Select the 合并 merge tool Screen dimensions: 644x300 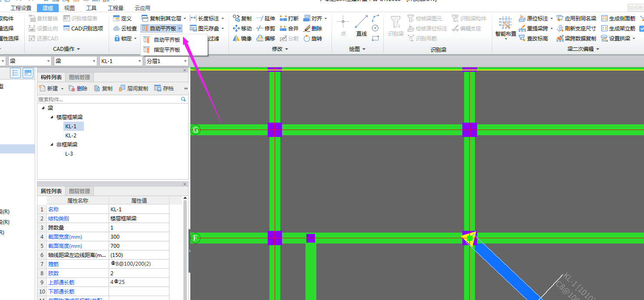pos(289,28)
